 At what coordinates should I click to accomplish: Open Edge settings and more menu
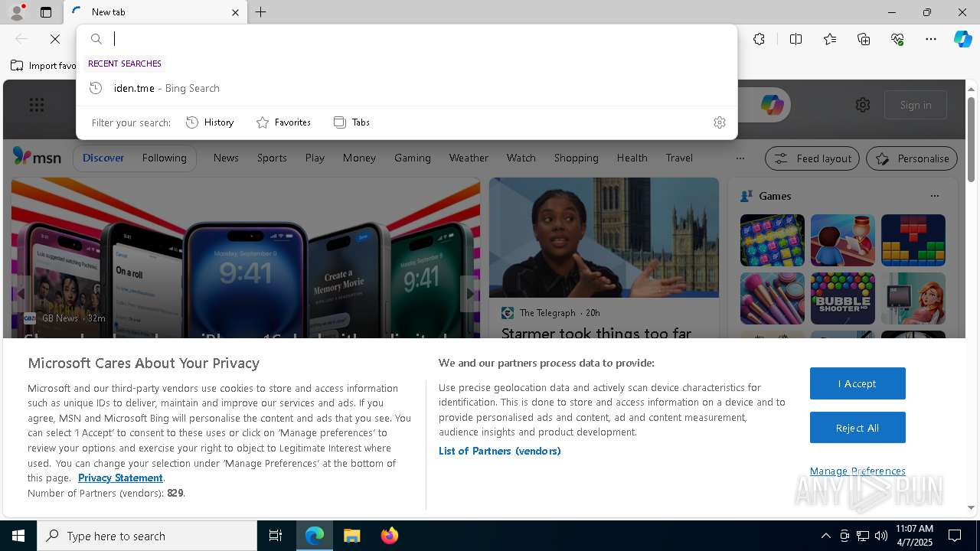tap(931, 39)
